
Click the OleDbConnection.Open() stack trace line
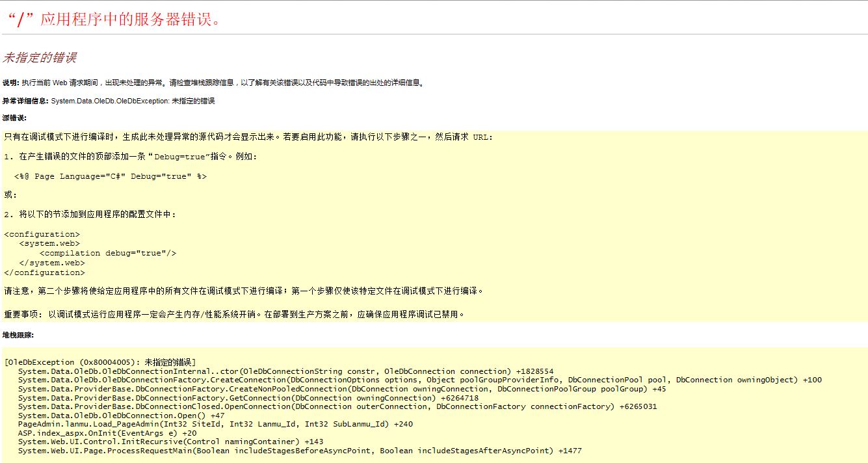[121, 415]
